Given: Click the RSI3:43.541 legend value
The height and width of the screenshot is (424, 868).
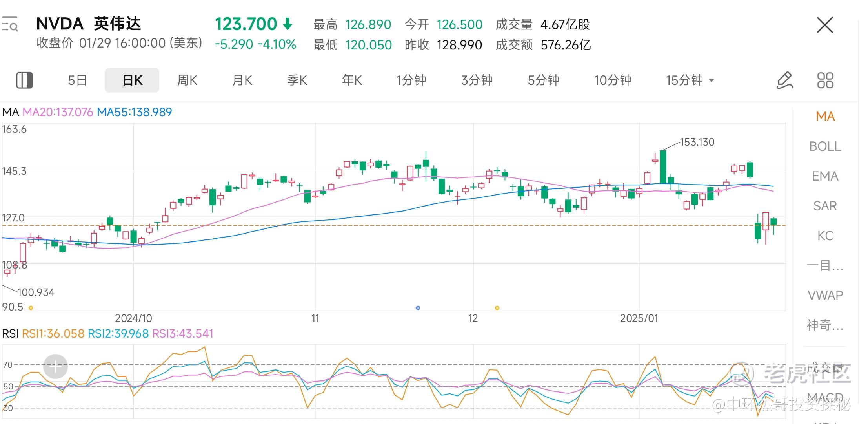Looking at the screenshot, I should tap(183, 334).
